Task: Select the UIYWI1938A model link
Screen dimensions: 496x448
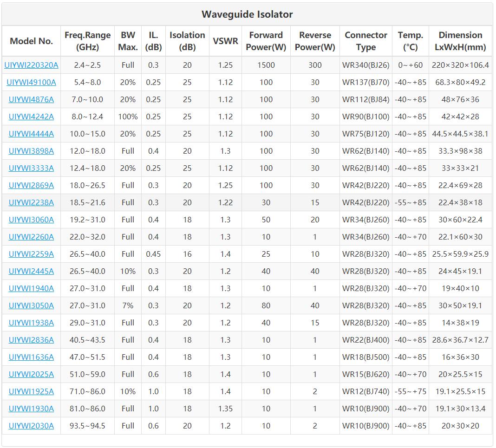Action: click(31, 323)
